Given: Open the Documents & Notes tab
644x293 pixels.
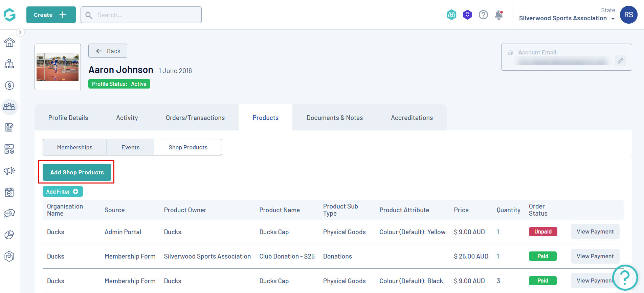Looking at the screenshot, I should (x=334, y=118).
